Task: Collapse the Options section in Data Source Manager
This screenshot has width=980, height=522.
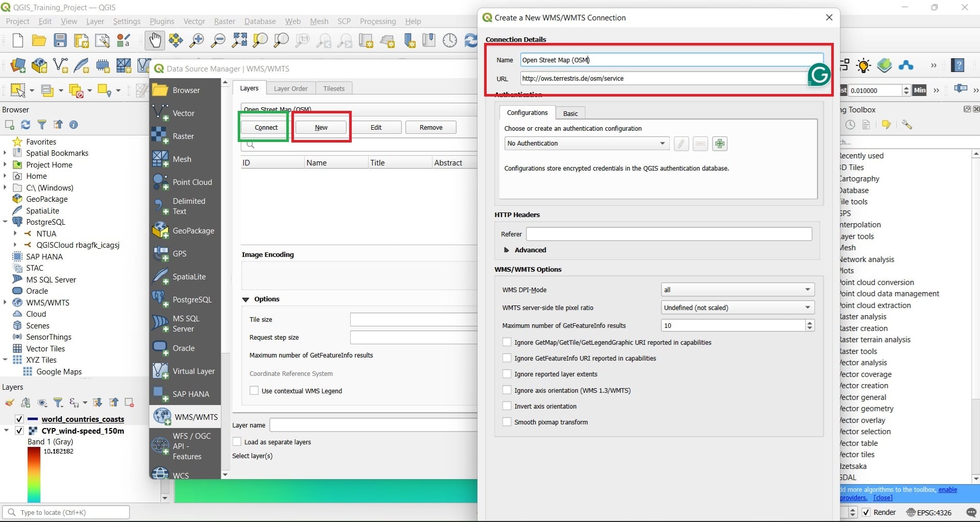Action: click(x=245, y=299)
